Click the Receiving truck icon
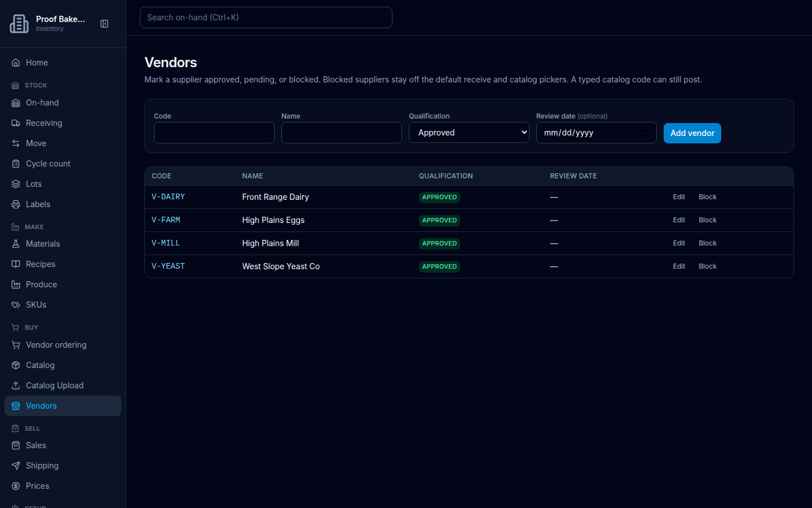This screenshot has width=812, height=508. tap(16, 123)
